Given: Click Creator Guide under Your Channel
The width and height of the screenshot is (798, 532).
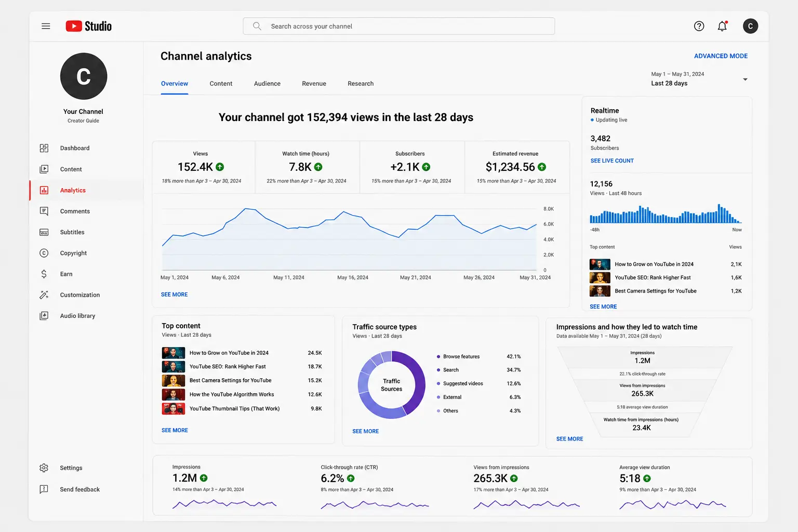Looking at the screenshot, I should tap(83, 121).
